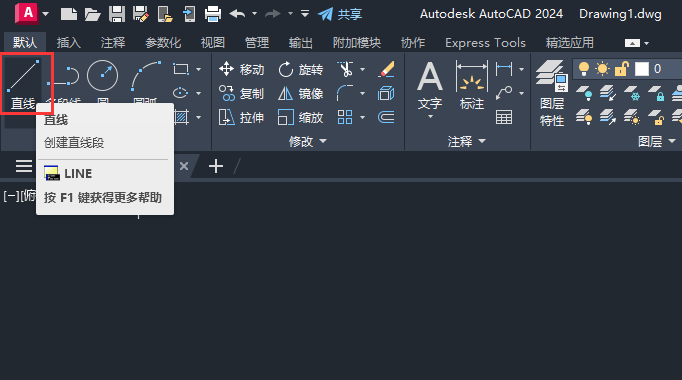Expand the Linear dimension dropdown arrow

point(522,69)
